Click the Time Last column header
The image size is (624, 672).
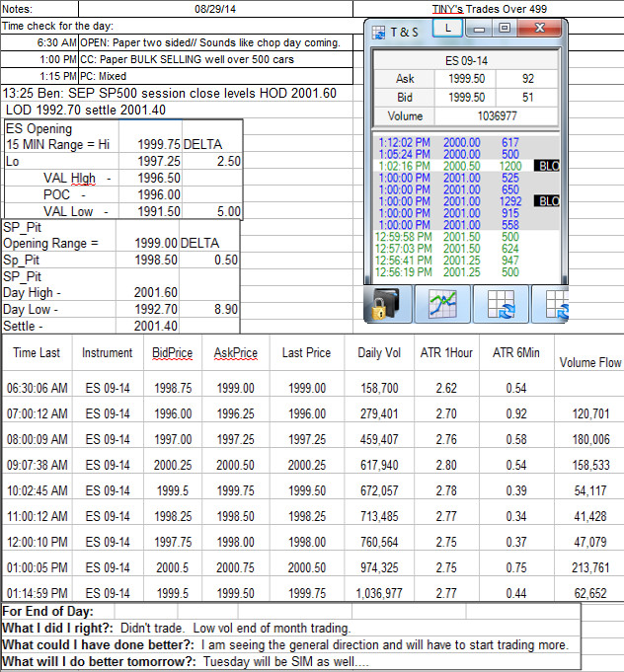[x=37, y=352]
